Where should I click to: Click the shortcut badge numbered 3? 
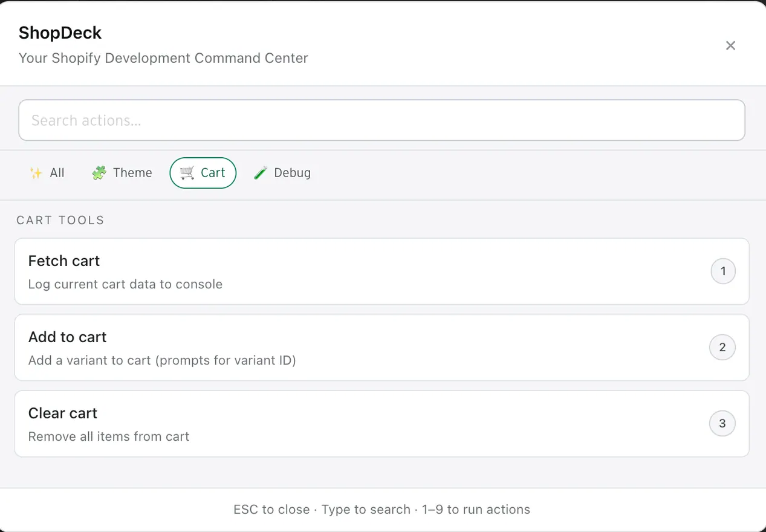(722, 424)
